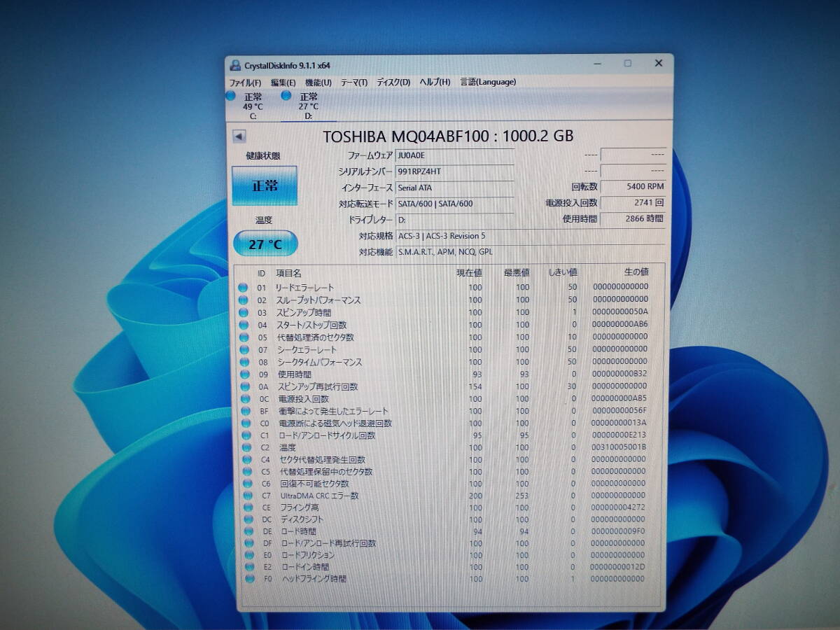Click current value 200 of UltraDMA CRC
The width and height of the screenshot is (840, 630).
click(475, 496)
